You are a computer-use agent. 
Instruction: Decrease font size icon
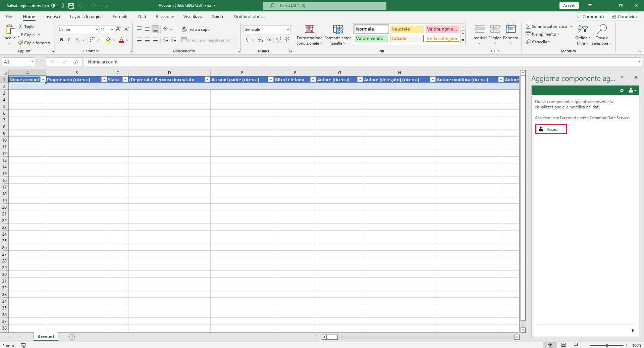tap(126, 29)
